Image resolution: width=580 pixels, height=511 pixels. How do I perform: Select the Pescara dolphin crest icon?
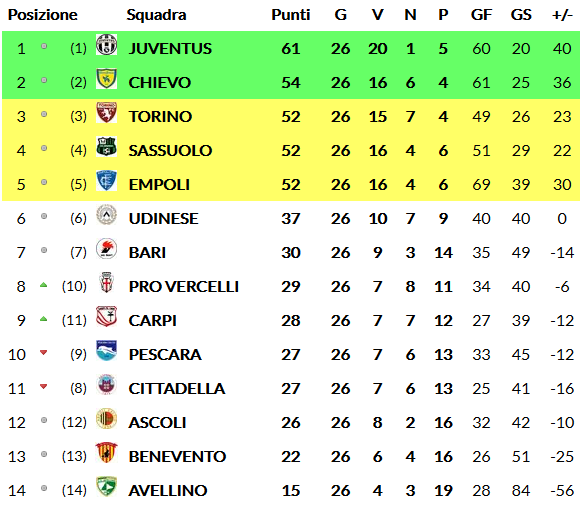click(106, 351)
